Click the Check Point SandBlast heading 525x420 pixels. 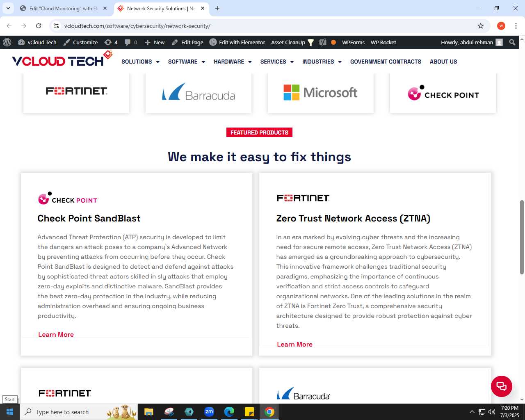tap(89, 219)
